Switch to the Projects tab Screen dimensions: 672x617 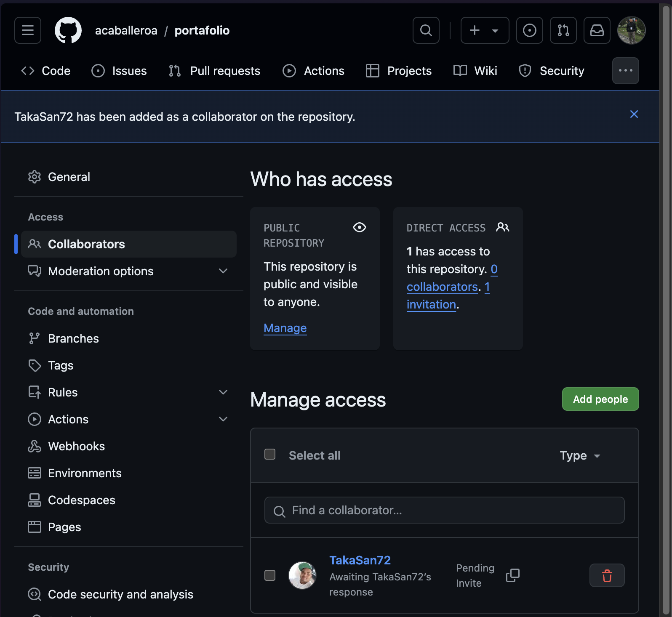(399, 71)
